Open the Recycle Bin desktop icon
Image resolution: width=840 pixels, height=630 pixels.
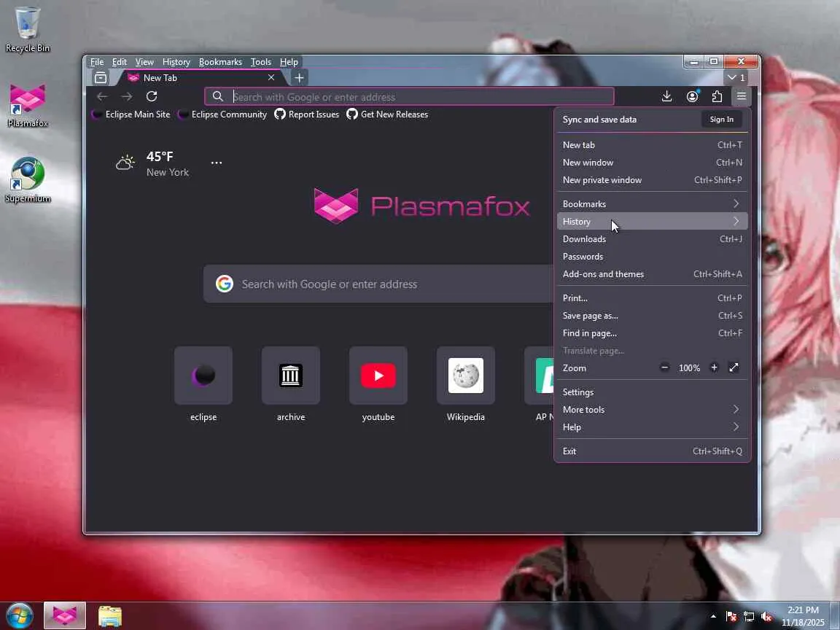(x=27, y=30)
